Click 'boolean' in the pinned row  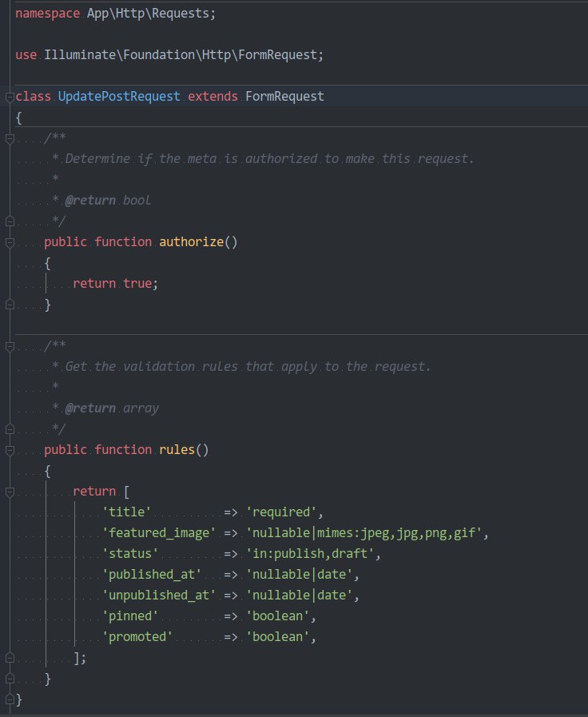[x=278, y=616]
